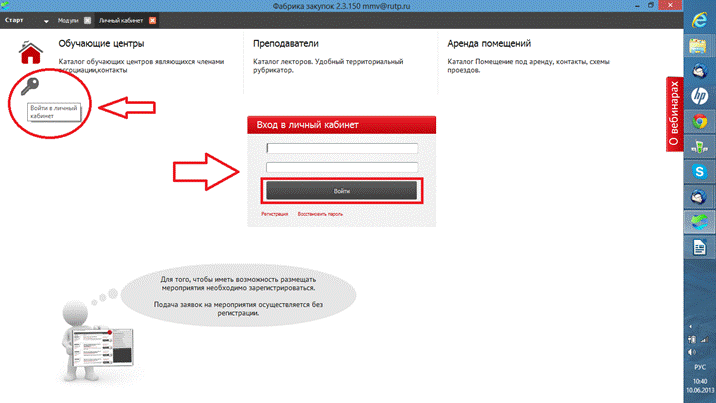This screenshot has width=716, height=403.
Task: Open the document editor taskbar icon
Action: pyautogui.click(x=699, y=248)
